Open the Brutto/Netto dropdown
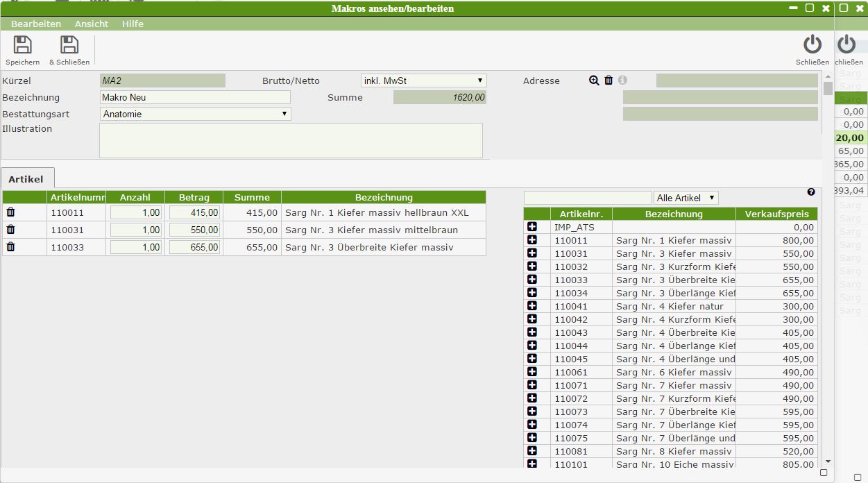868x483 pixels. (423, 80)
